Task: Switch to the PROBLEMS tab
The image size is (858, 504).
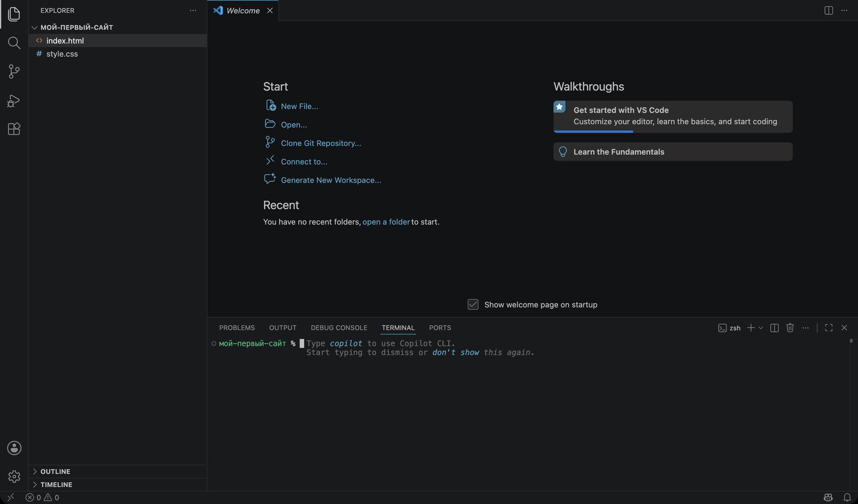Action: tap(237, 328)
